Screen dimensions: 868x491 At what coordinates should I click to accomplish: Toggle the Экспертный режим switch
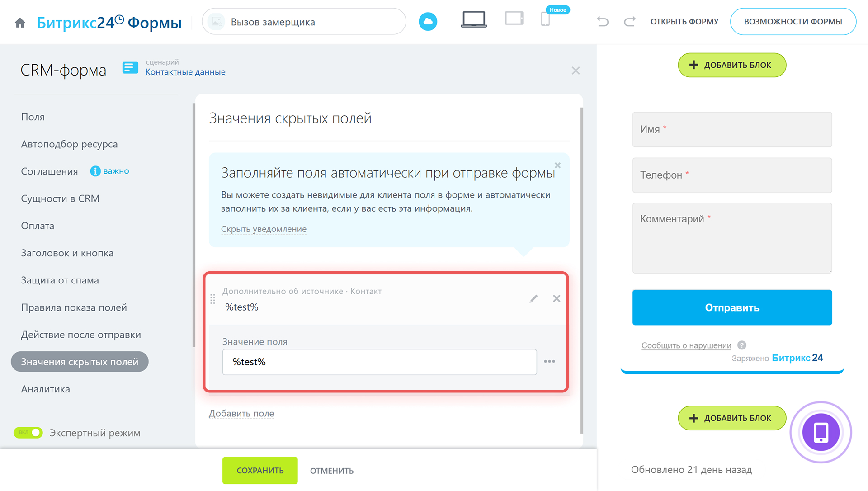[28, 433]
